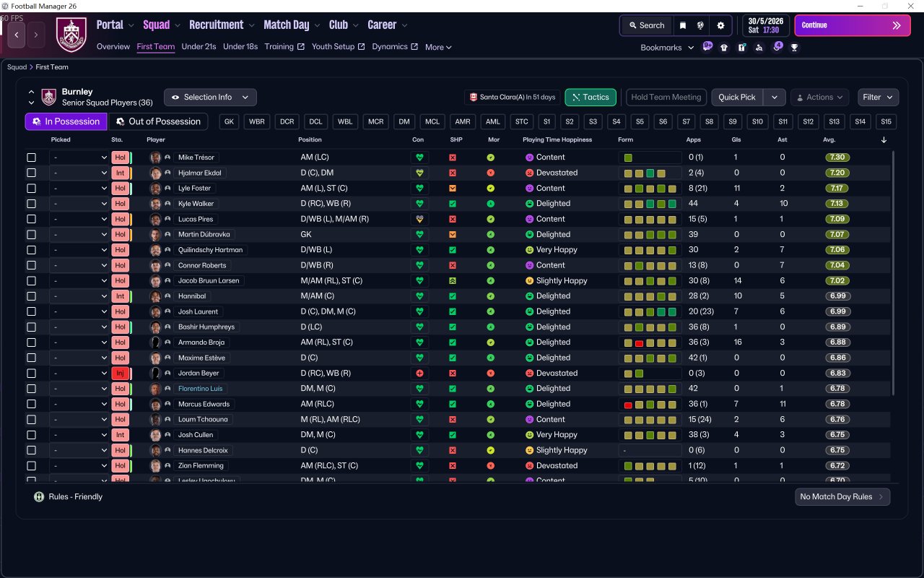Select the checkbox for Florentino Luís
924x578 pixels.
point(31,389)
